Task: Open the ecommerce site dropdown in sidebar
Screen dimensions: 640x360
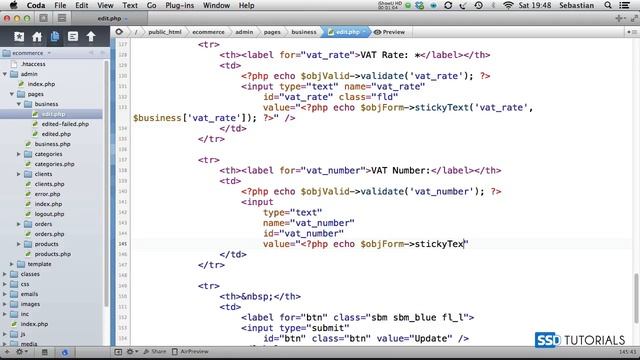Action: tap(27, 53)
